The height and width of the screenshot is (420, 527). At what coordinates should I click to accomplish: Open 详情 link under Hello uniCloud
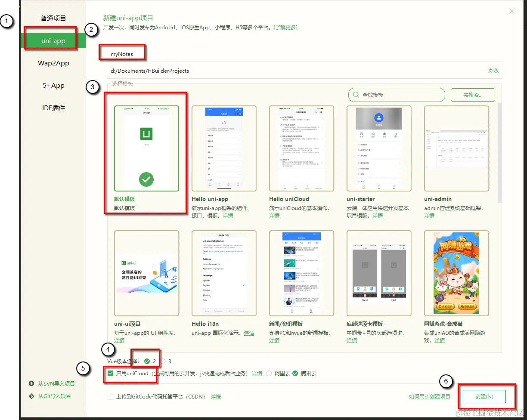(x=274, y=216)
